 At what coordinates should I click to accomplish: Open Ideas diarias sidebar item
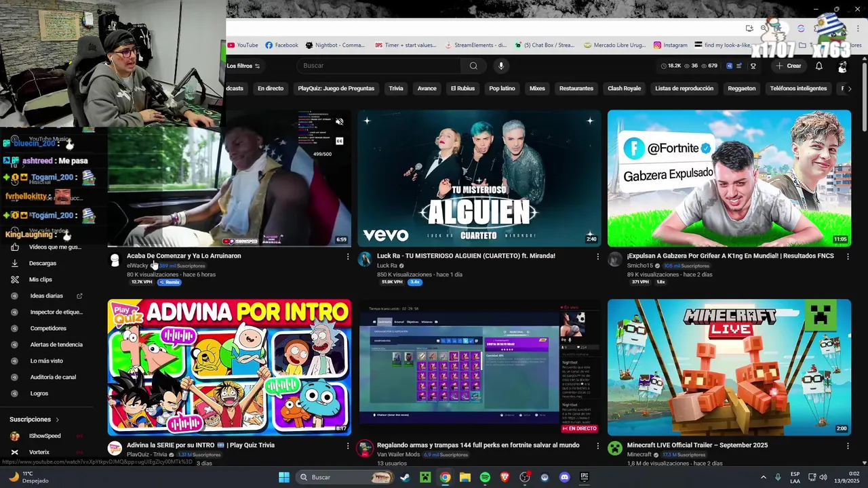pos(46,296)
